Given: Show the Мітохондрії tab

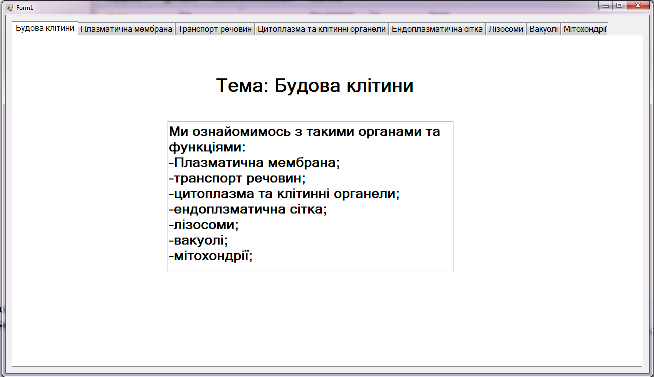Looking at the screenshot, I should 584,29.
